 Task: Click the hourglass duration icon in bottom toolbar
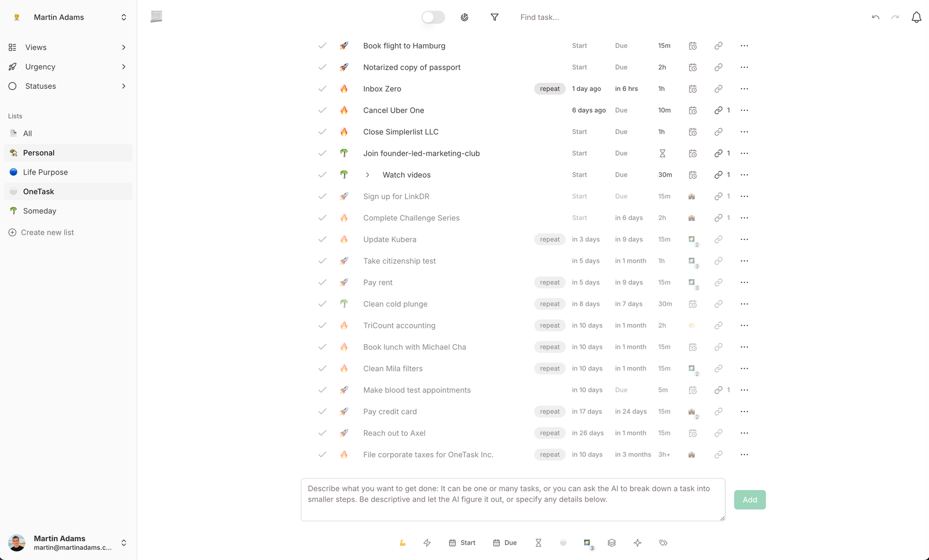[538, 543]
